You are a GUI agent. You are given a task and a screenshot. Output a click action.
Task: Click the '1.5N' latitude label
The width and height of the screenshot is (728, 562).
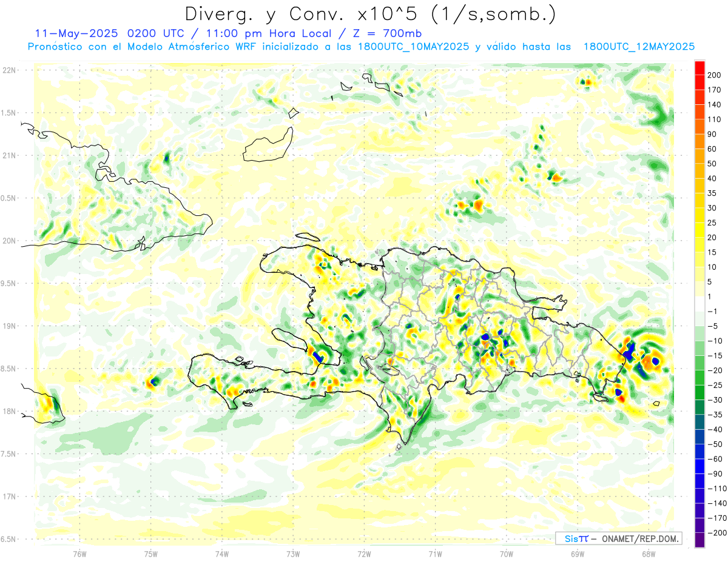coord(7,113)
